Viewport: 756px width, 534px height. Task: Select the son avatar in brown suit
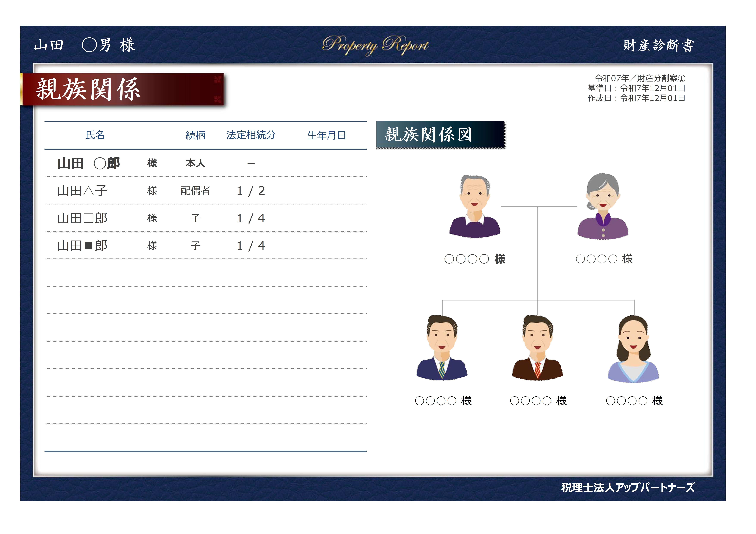click(537, 348)
